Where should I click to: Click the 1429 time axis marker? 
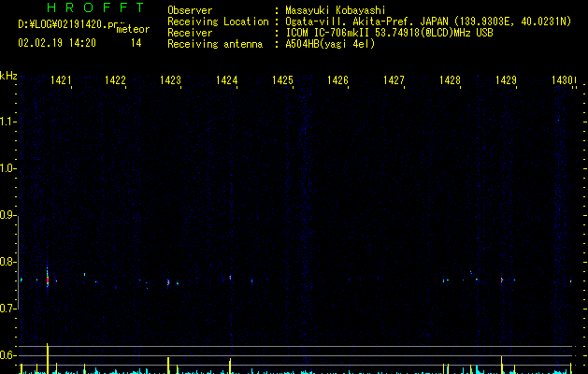tap(507, 80)
